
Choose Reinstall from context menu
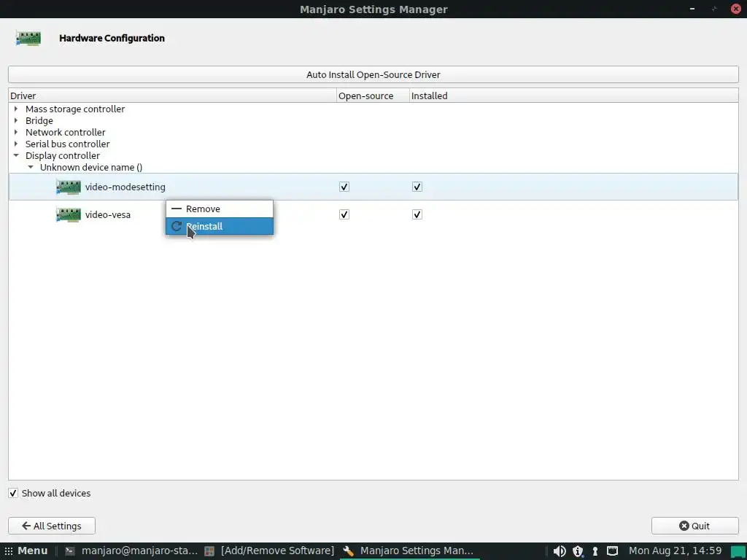click(220, 226)
